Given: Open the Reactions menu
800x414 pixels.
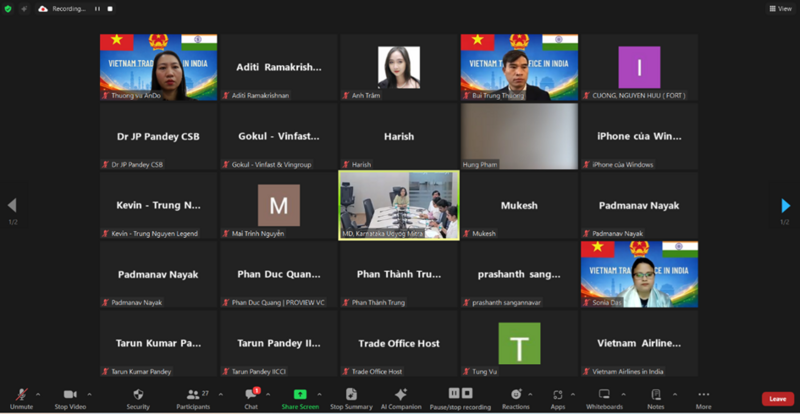Looking at the screenshot, I should click(516, 397).
